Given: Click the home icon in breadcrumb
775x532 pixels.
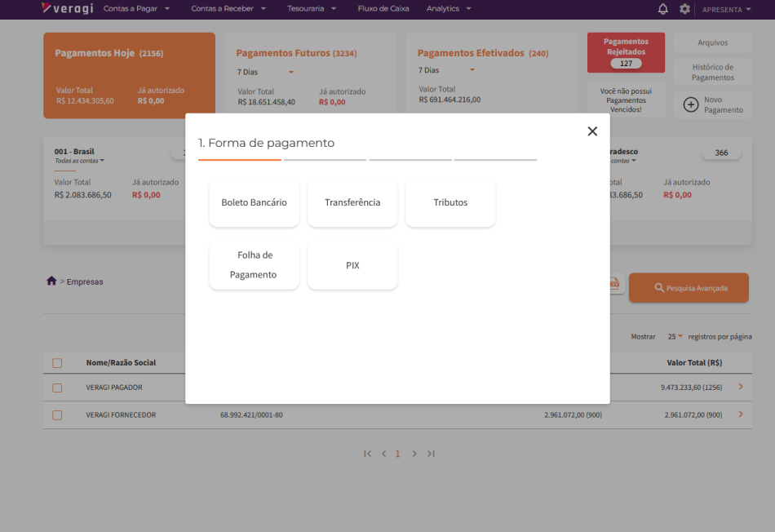Looking at the screenshot, I should (51, 282).
